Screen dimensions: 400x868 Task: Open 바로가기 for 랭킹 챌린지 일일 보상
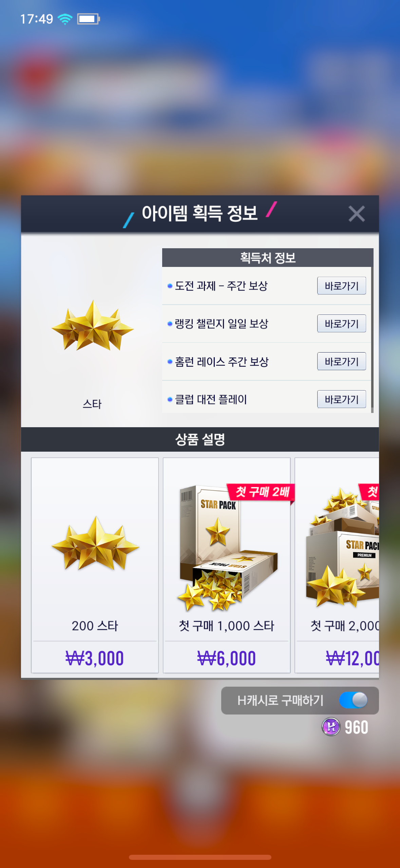pyautogui.click(x=341, y=323)
